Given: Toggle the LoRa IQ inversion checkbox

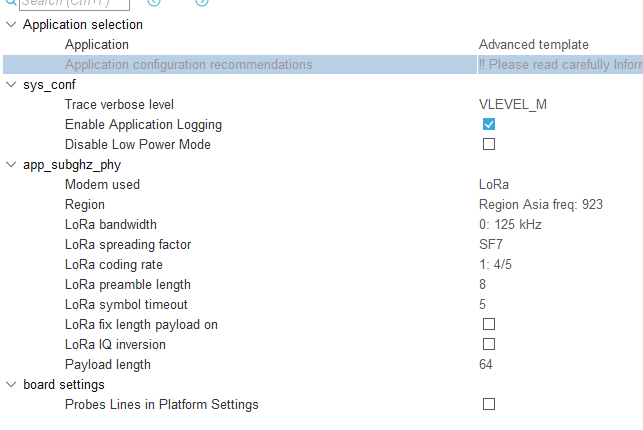Looking at the screenshot, I should coord(489,344).
